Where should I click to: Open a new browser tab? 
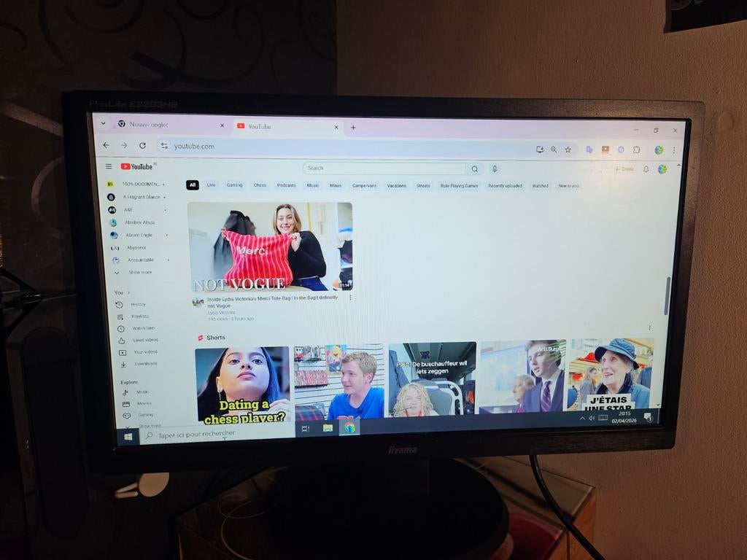point(353,127)
